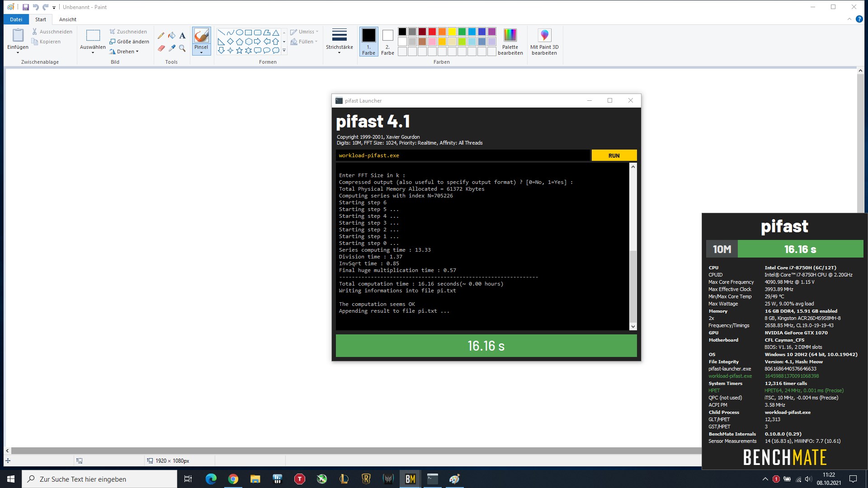This screenshot has width=868, height=488.
Task: Open Microsoft Edge from taskbar
Action: [x=211, y=479]
